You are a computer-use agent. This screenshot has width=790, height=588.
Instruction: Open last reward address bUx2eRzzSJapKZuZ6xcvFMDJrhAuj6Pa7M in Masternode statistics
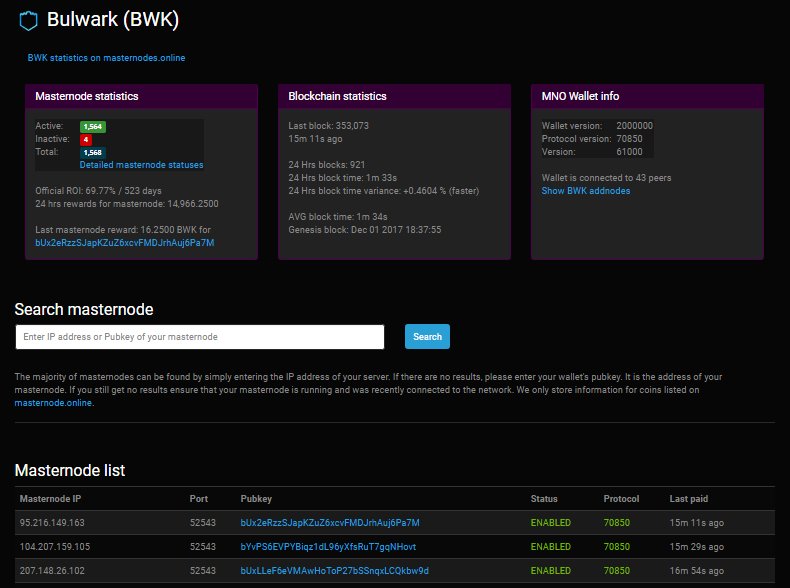tap(124, 243)
